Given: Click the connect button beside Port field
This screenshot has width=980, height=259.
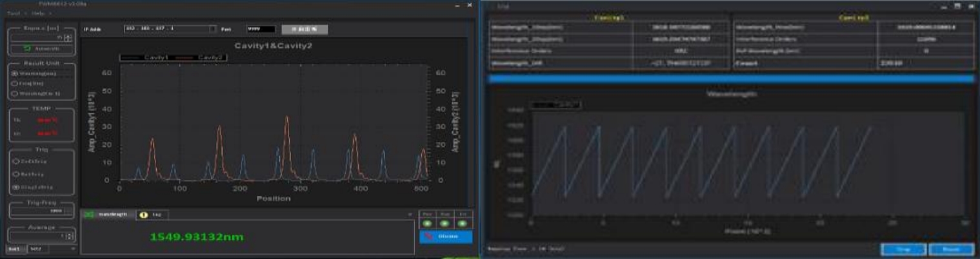Looking at the screenshot, I should [x=305, y=29].
